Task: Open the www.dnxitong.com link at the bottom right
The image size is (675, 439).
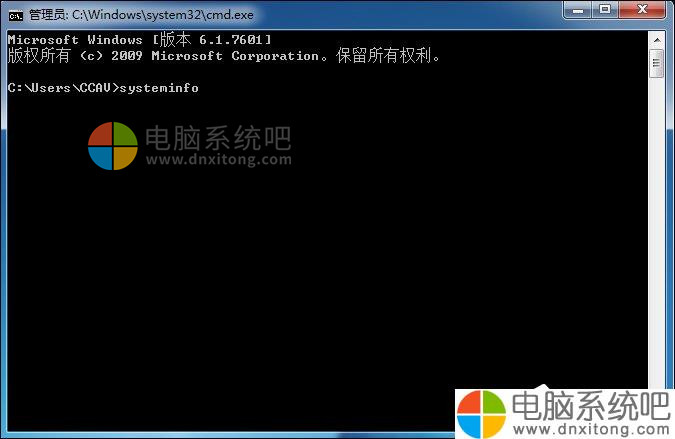Action: click(591, 429)
